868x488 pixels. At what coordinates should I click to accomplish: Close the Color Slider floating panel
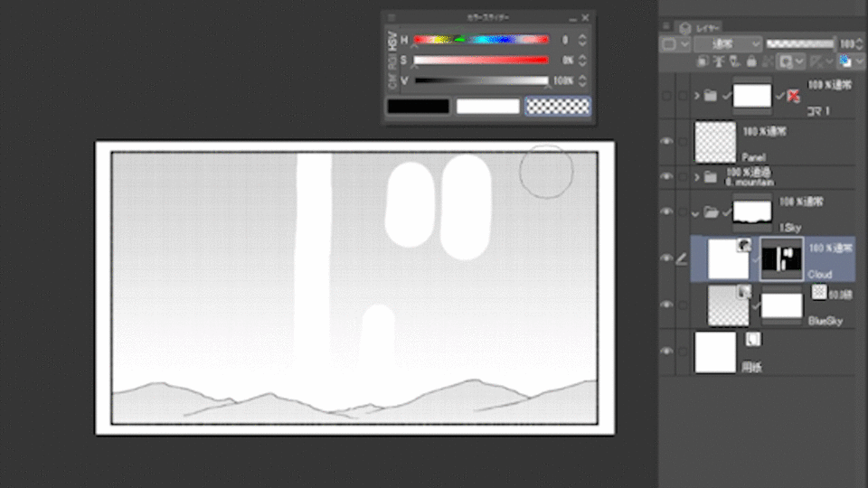coord(585,18)
